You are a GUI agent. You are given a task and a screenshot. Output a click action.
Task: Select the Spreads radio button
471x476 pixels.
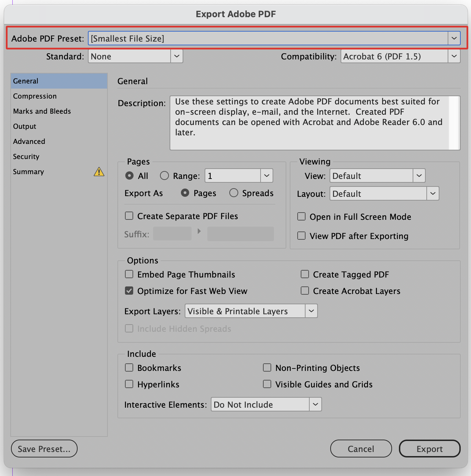pyautogui.click(x=234, y=193)
